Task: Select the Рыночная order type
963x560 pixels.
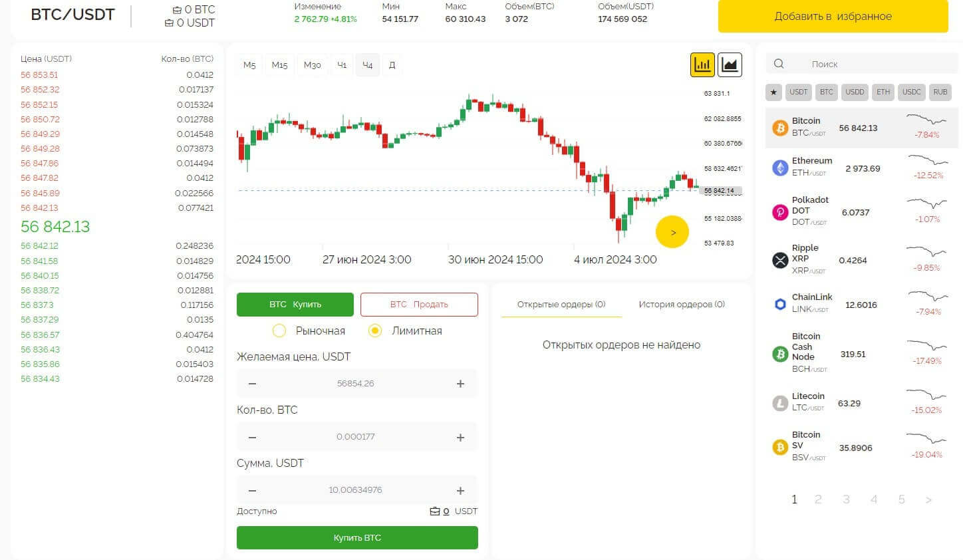Action: coord(279,331)
